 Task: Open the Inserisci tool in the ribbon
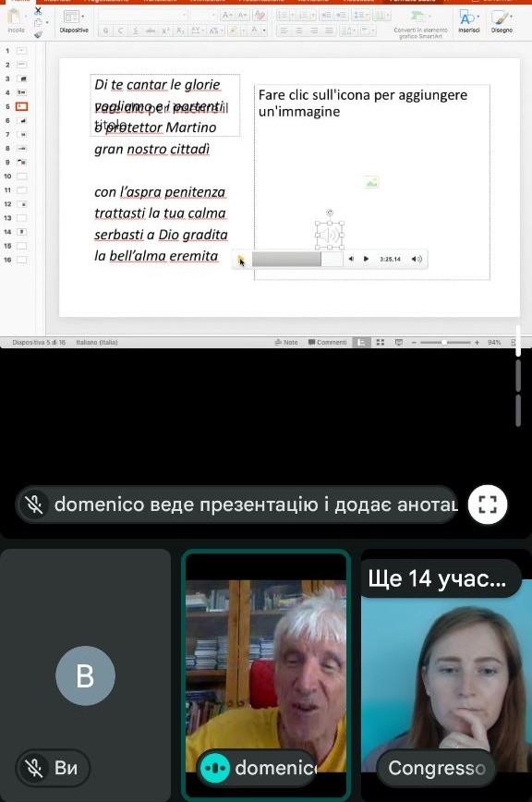(x=468, y=22)
